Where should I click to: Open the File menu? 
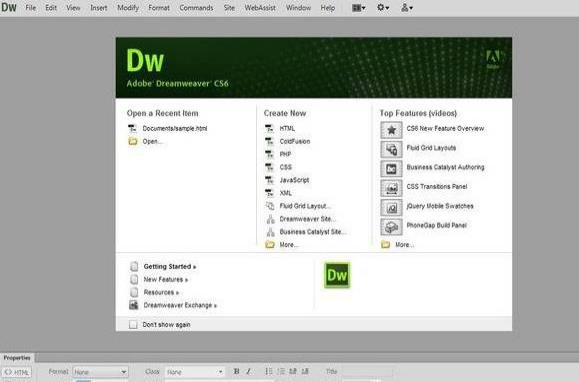pyautogui.click(x=31, y=8)
